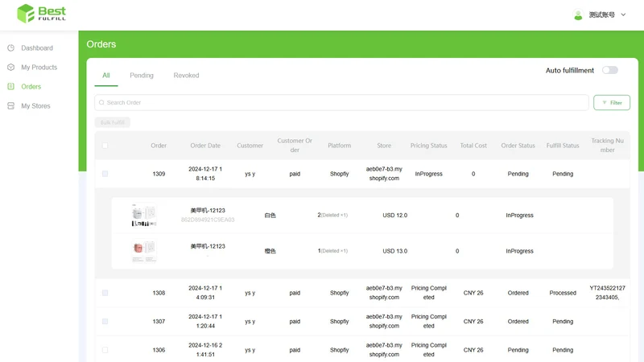The height and width of the screenshot is (362, 644).
Task: Click the Ordered status of order 1307
Action: pos(518,321)
